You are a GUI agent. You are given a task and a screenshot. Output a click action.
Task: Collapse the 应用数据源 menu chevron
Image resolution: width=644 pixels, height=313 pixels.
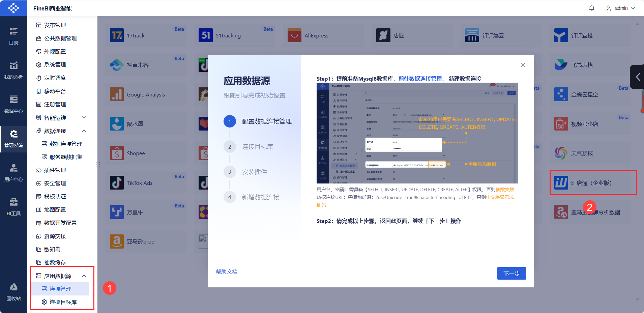click(84, 276)
